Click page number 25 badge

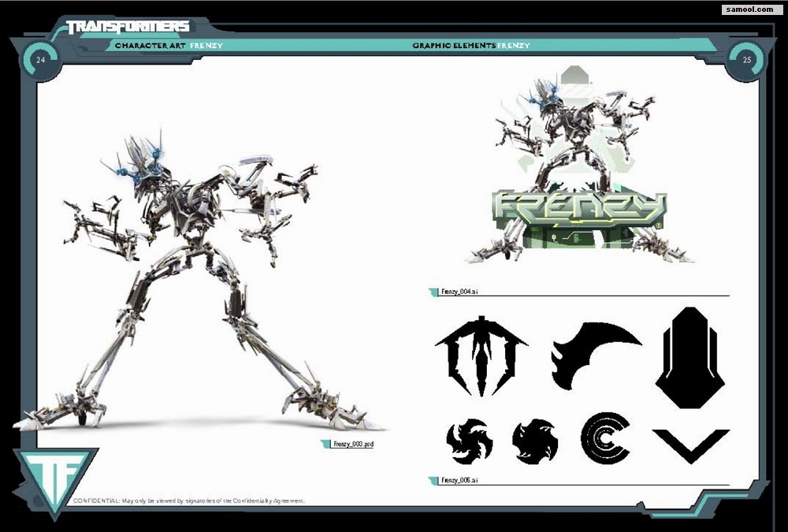click(x=747, y=59)
